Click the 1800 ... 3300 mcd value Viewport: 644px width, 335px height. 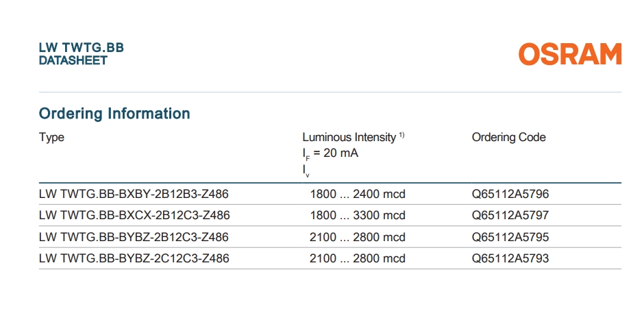(x=358, y=215)
